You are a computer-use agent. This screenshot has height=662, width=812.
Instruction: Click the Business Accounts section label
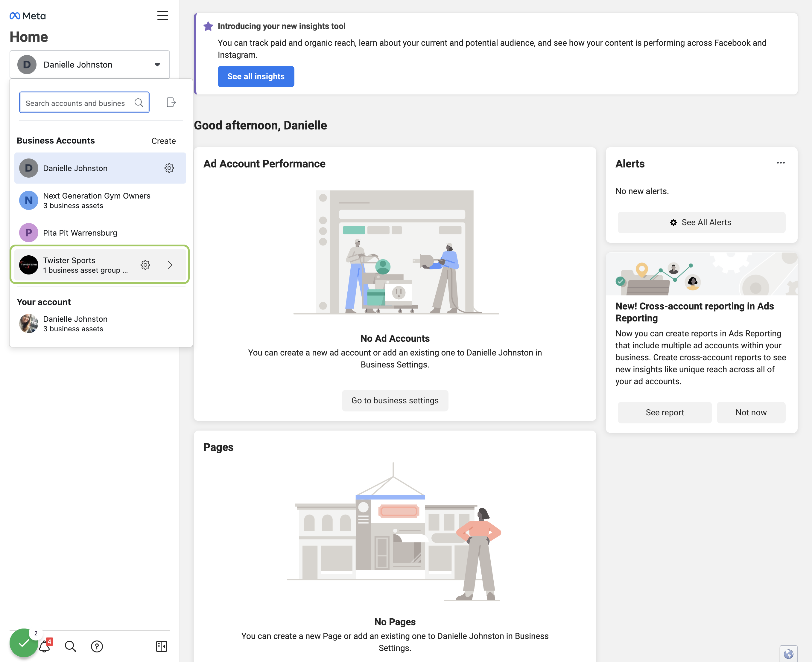pos(56,141)
